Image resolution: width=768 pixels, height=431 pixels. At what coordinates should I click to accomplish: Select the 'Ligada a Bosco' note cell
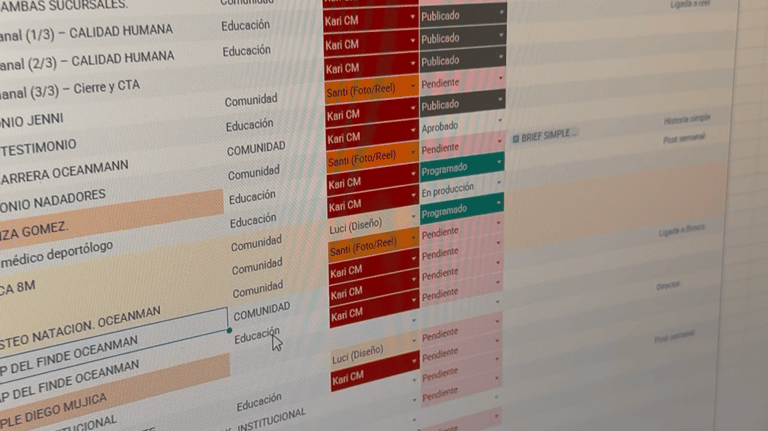(x=681, y=230)
